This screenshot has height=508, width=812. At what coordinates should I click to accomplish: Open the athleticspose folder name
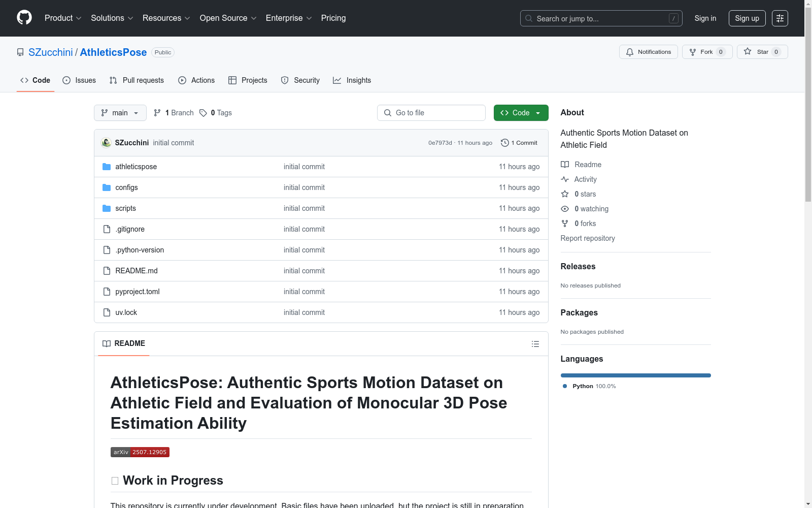pos(136,167)
